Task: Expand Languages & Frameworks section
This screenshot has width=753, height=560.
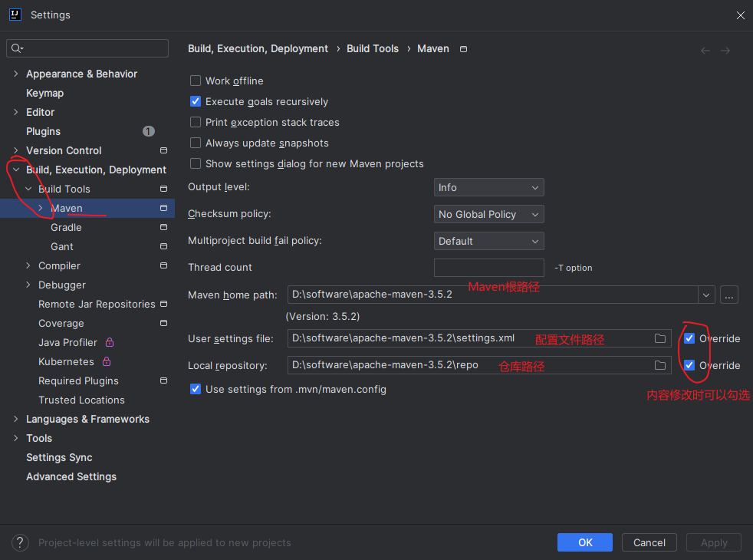Action: (16, 419)
